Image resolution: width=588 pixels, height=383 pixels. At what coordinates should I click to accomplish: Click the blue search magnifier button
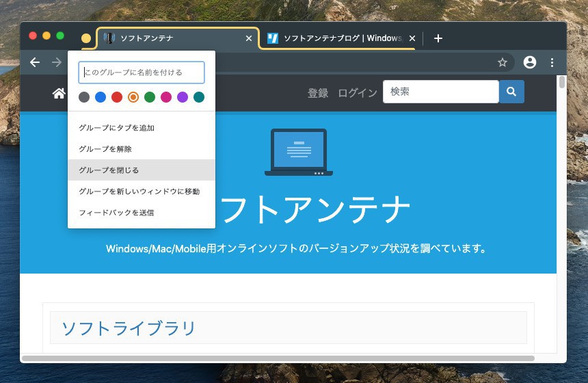pos(511,92)
